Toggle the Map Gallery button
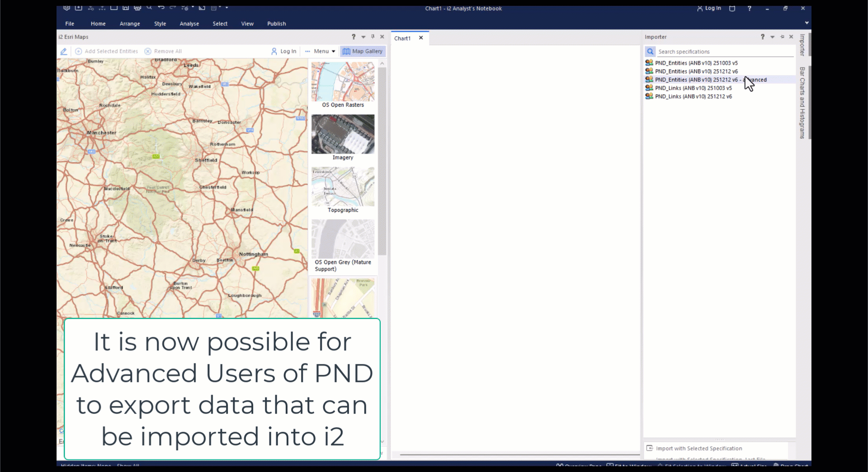The width and height of the screenshot is (868, 472). [x=363, y=52]
